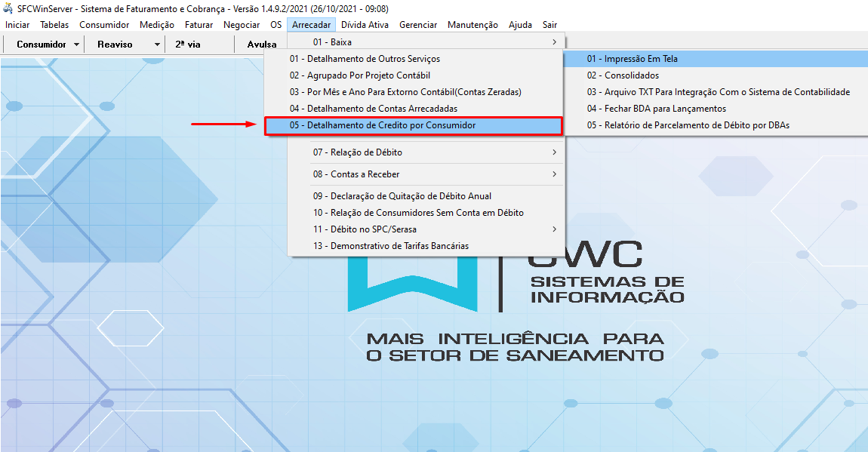Select 02 - Consolidados menu entry
868x452 pixels.
pyautogui.click(x=623, y=75)
